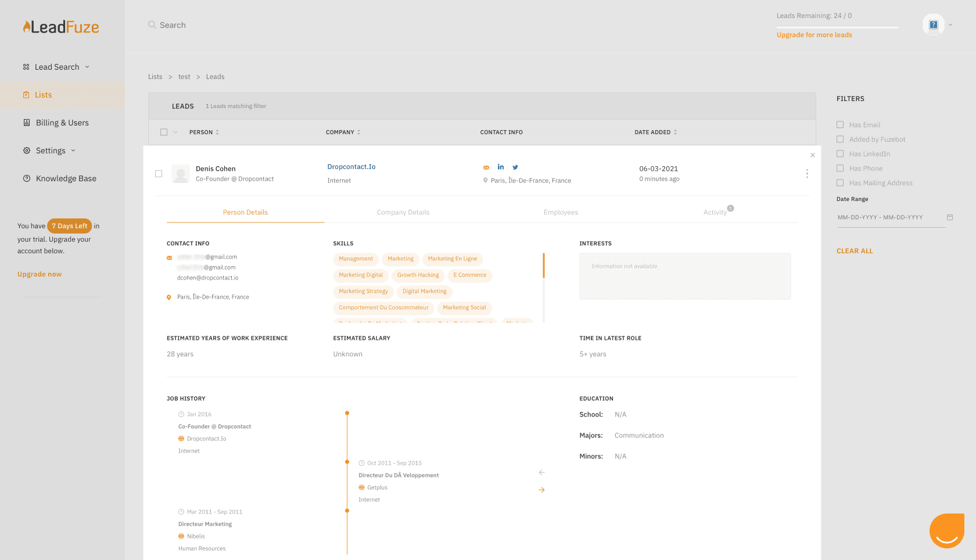976x560 pixels.
Task: Click the Date Range input field
Action: (891, 217)
